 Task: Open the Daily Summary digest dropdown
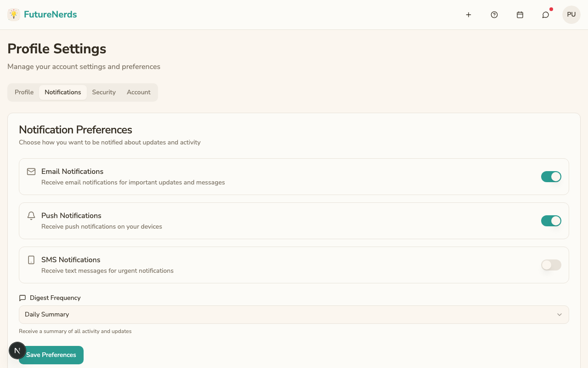tap(294, 315)
